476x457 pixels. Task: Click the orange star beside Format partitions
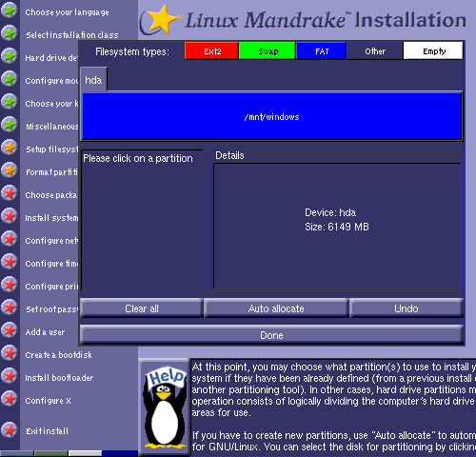[x=10, y=170]
